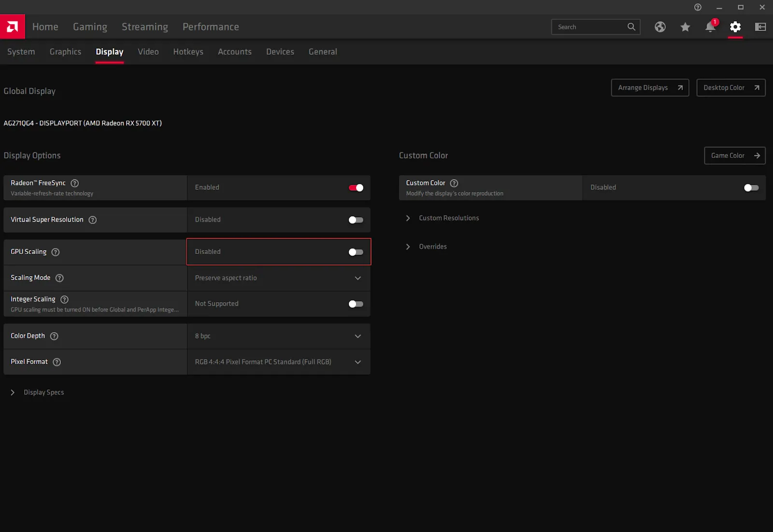Viewport: 773px width, 532px height.
Task: Click the Arrange Displays button
Action: (649, 88)
